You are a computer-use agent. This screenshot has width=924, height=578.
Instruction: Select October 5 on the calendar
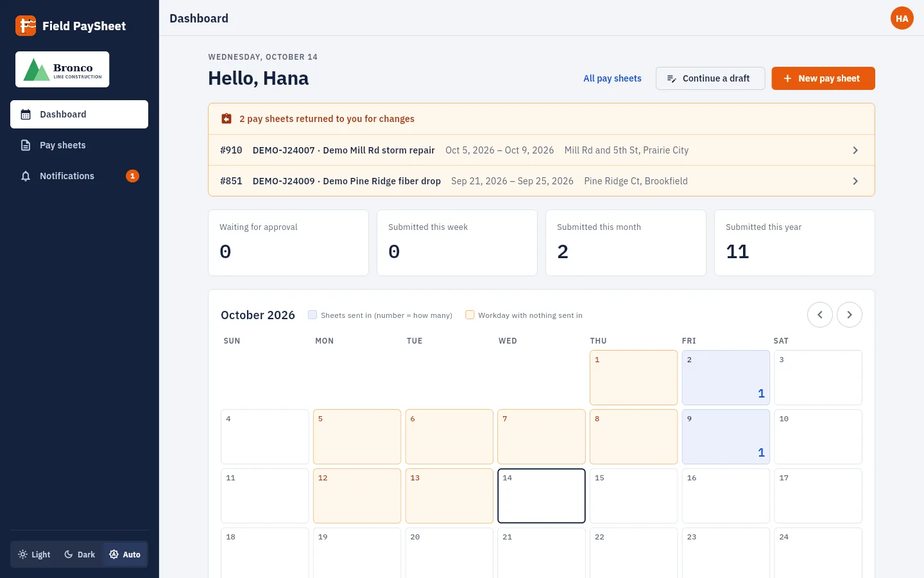tap(357, 437)
